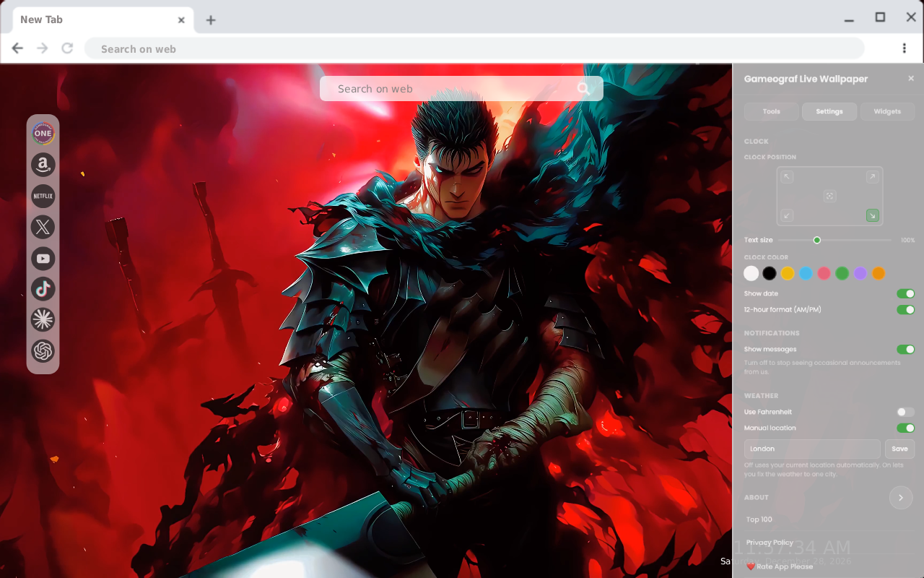
Task: Select the New Tab browser tab
Action: click(104, 20)
